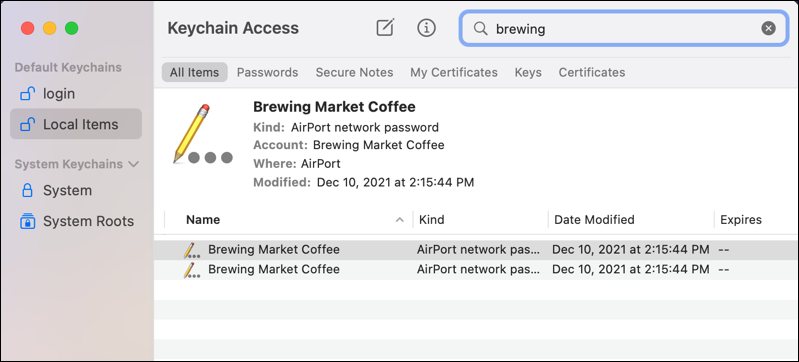
Task: Collapse the System Keychains section chevron
Action: click(134, 164)
